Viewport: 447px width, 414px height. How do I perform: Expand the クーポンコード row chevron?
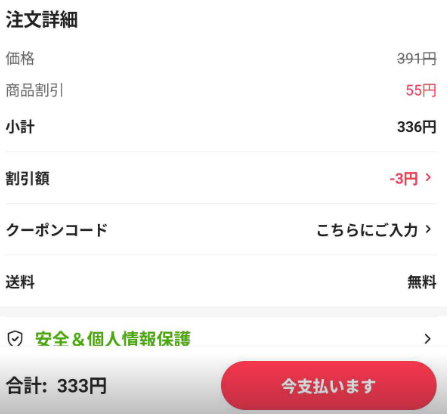coord(428,229)
